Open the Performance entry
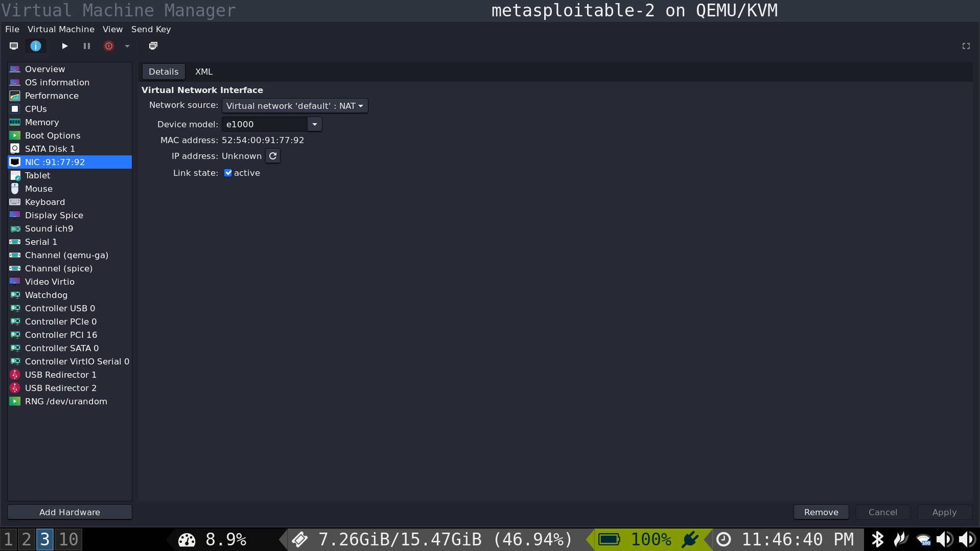980x551 pixels. 69,96
